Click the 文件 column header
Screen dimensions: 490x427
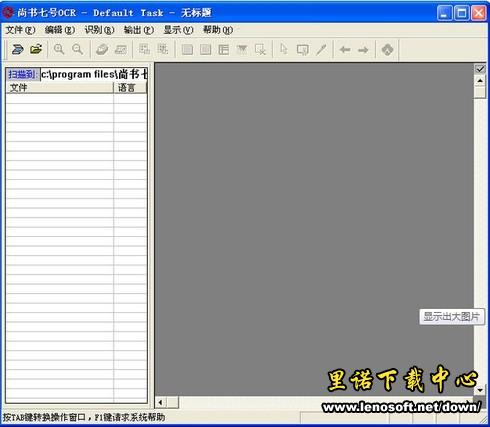pos(60,88)
